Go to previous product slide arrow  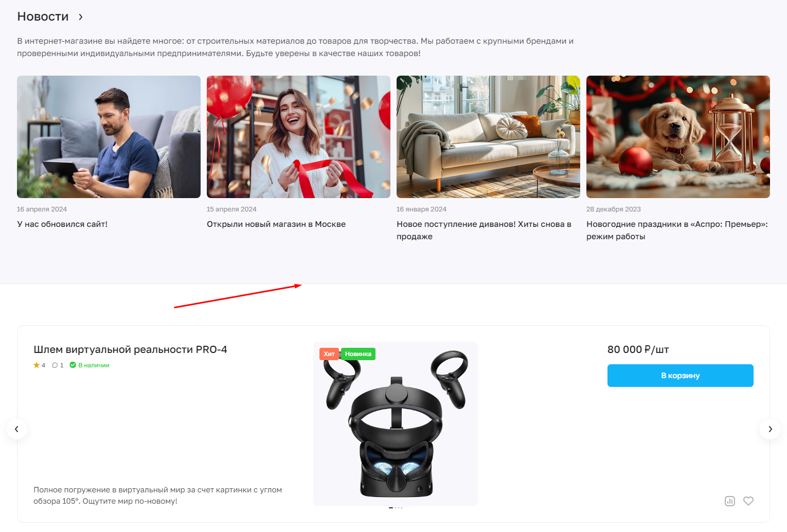click(x=16, y=429)
